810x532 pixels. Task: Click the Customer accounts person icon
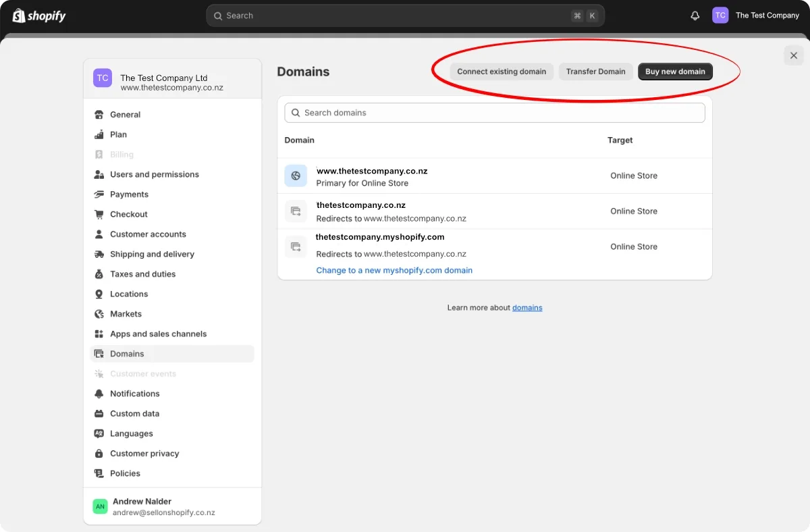click(99, 234)
